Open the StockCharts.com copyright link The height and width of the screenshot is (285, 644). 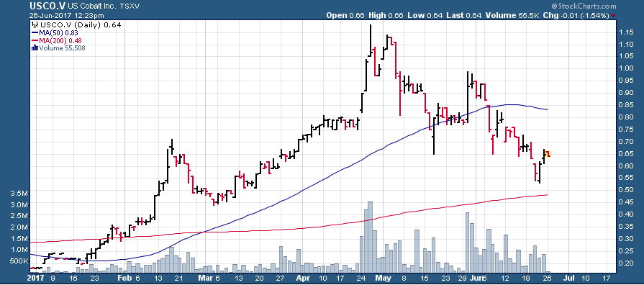[x=584, y=6]
